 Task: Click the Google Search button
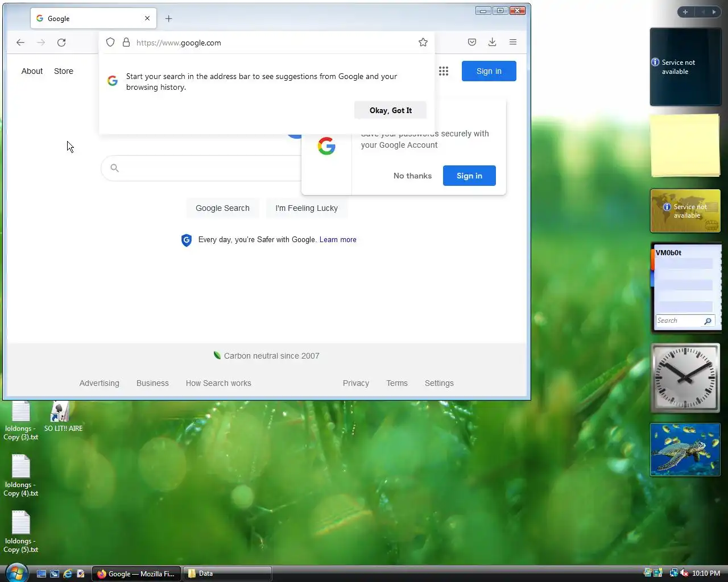[x=222, y=208]
